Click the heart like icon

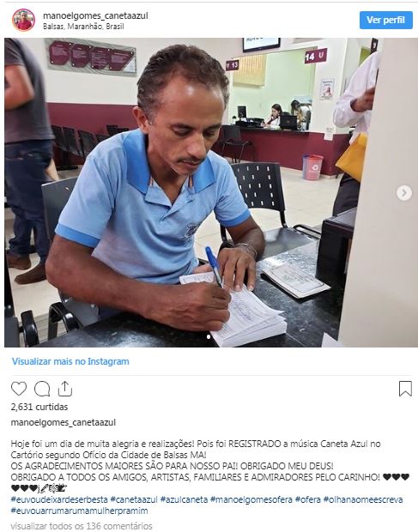[x=19, y=389]
